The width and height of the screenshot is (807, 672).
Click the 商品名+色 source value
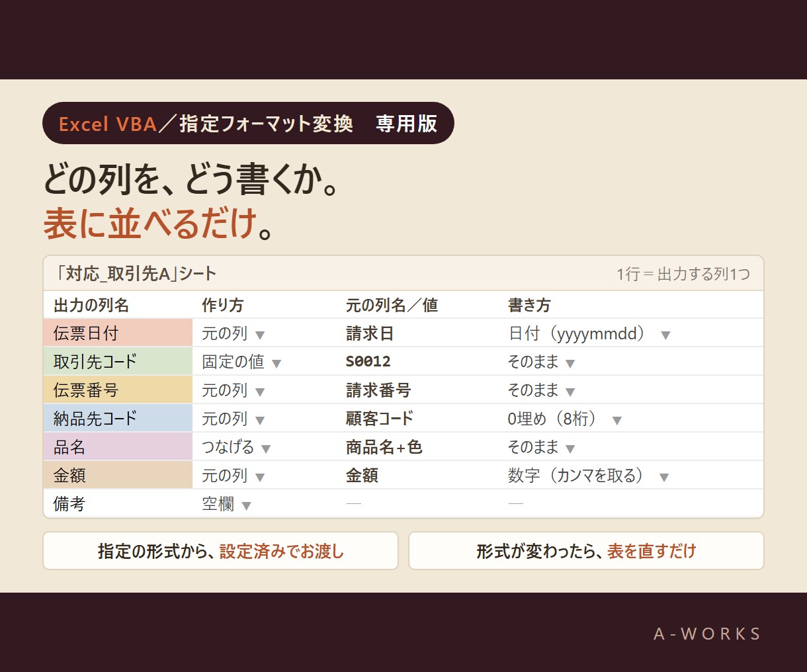[x=384, y=448]
